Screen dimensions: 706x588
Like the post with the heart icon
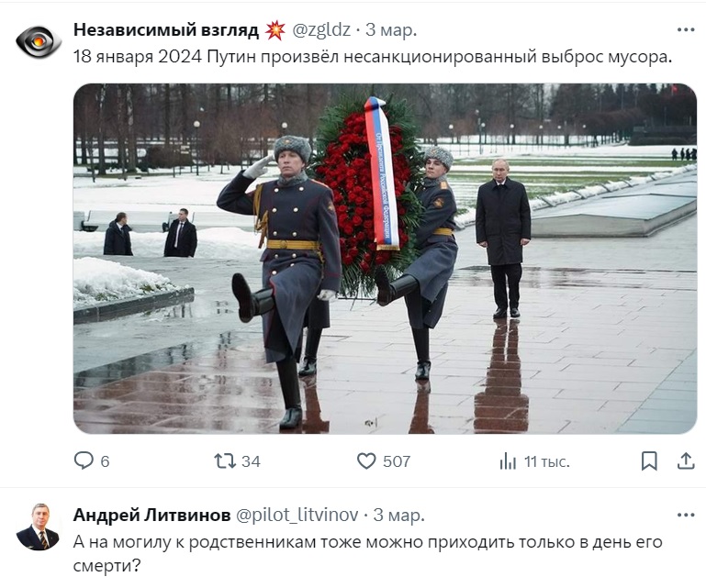(x=366, y=461)
